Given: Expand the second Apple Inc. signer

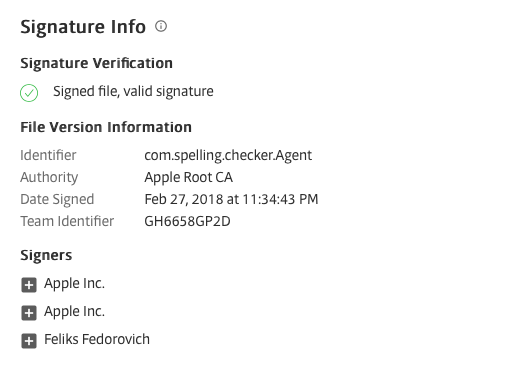Looking at the screenshot, I should click(x=29, y=313).
